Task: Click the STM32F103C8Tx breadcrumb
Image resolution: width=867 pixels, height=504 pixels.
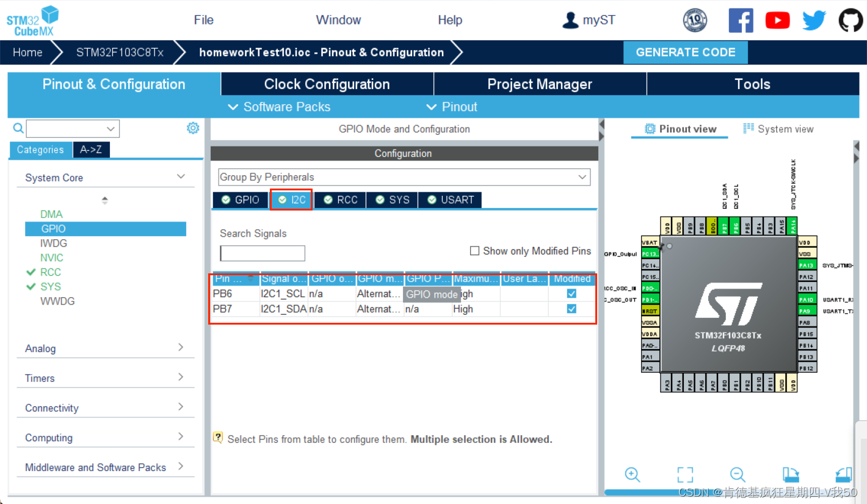Action: [120, 52]
